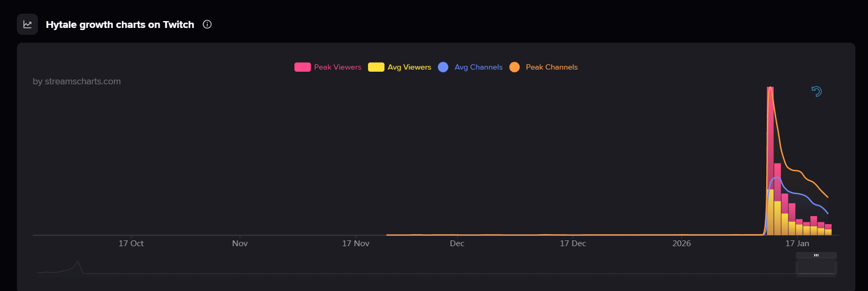Click the 2026 axis label
868x291 pixels.
681,244
